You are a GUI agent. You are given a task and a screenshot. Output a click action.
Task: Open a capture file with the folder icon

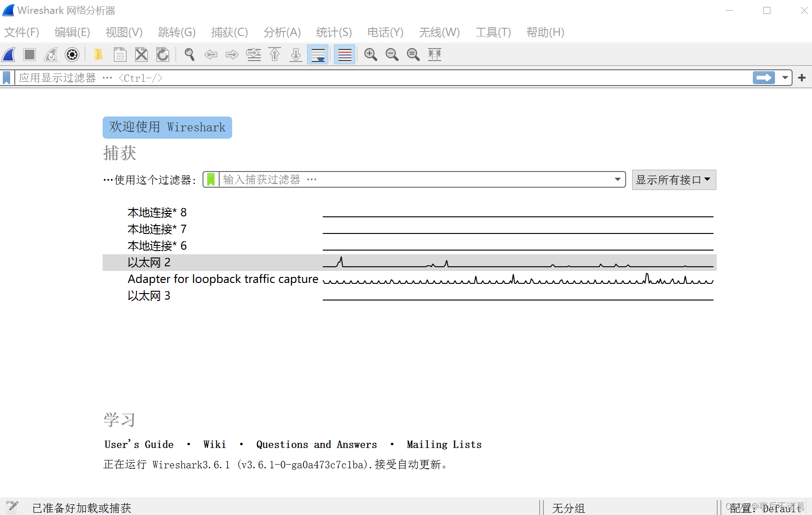coord(98,55)
